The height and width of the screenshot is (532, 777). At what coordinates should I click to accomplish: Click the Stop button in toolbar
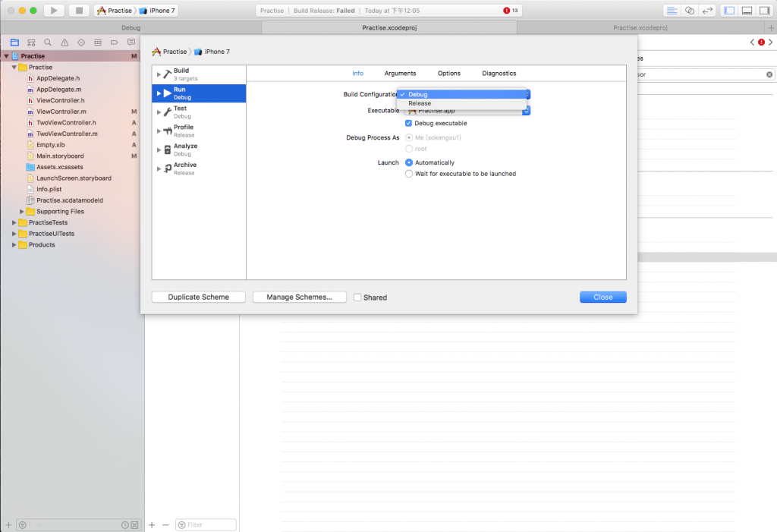(x=79, y=11)
